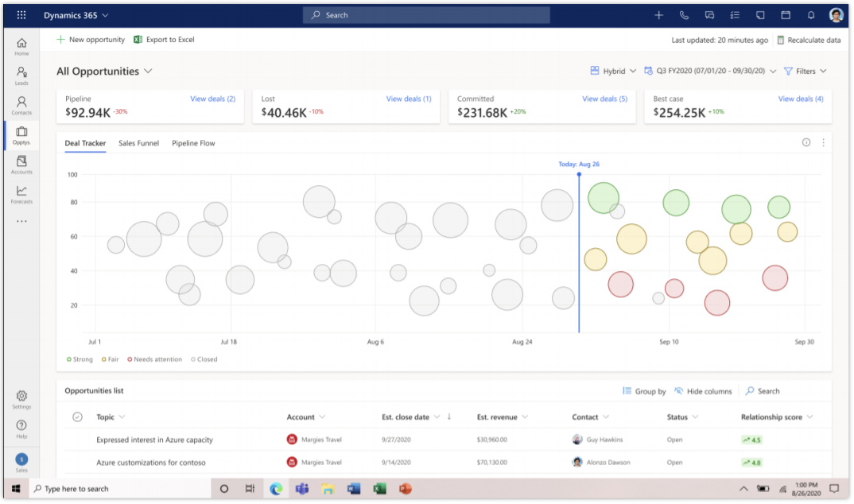Open the notifications bell icon
Viewport: 854px width, 504px height.
pos(811,15)
